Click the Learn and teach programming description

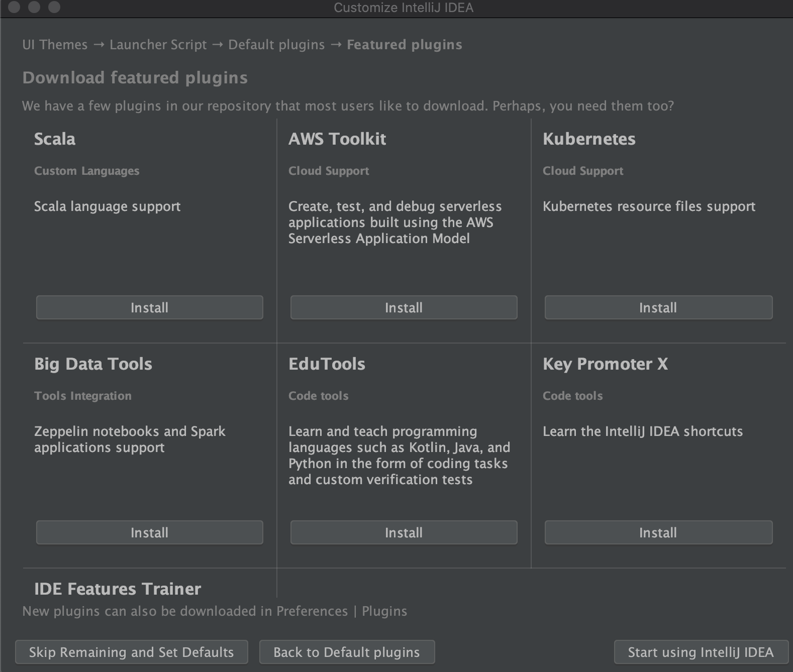click(399, 456)
